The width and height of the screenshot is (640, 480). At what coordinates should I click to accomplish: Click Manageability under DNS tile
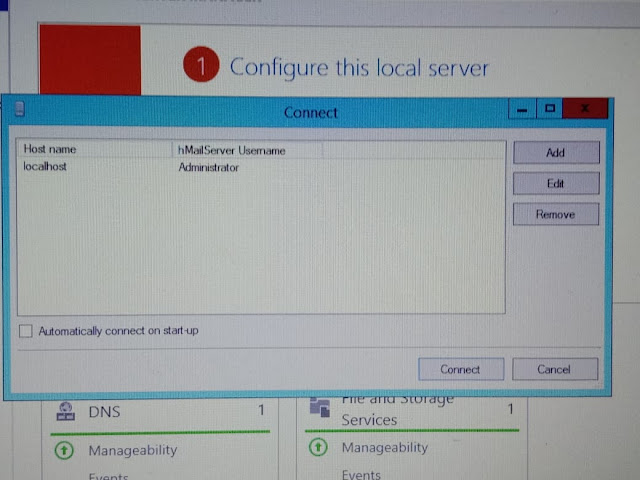[x=133, y=451]
